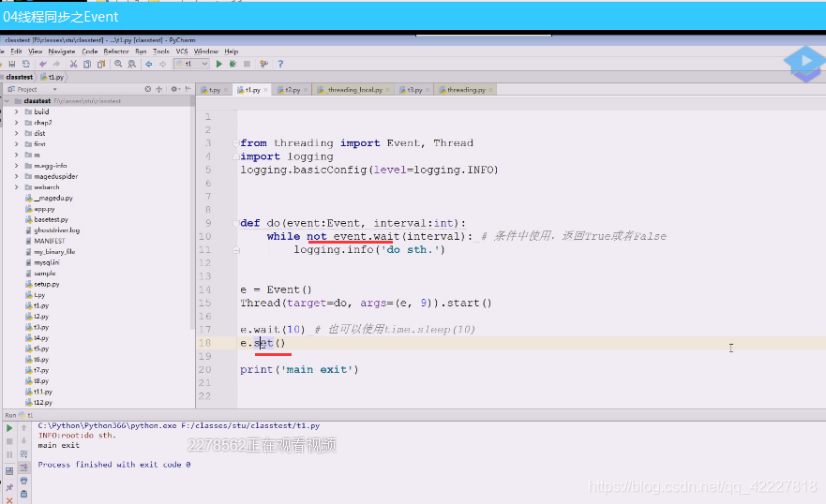Open settings via the wrench toolbar icon
This screenshot has width=826, height=504.
point(263,64)
